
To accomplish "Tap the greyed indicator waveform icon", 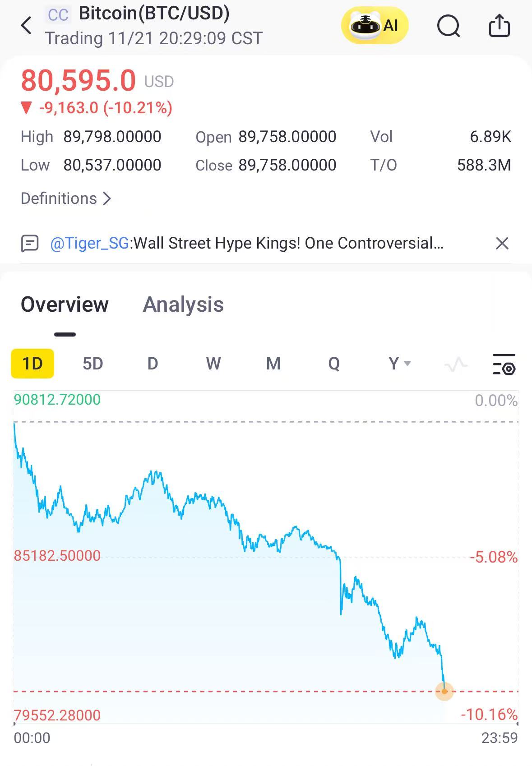I will [456, 364].
